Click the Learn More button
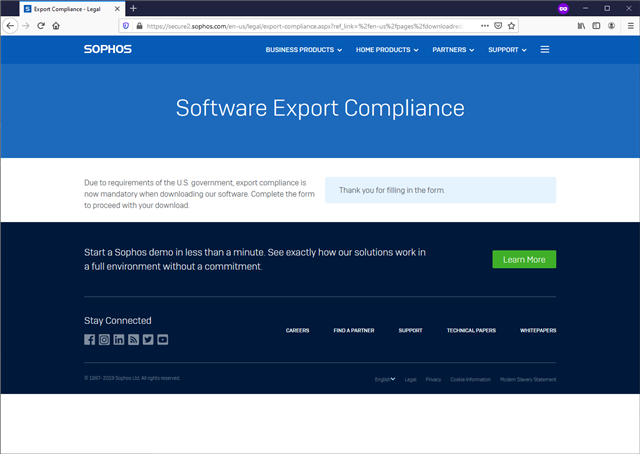Image resolution: width=640 pixels, height=454 pixels. click(x=524, y=259)
